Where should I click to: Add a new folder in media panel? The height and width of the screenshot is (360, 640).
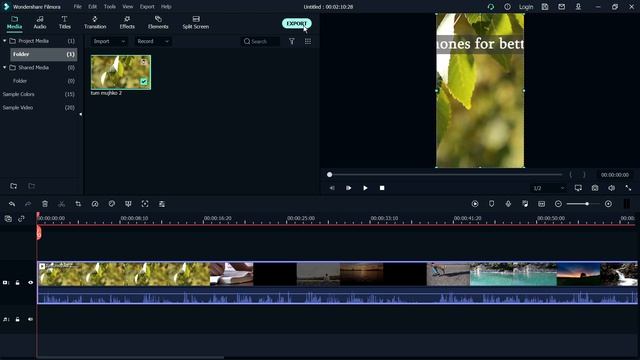[13, 186]
